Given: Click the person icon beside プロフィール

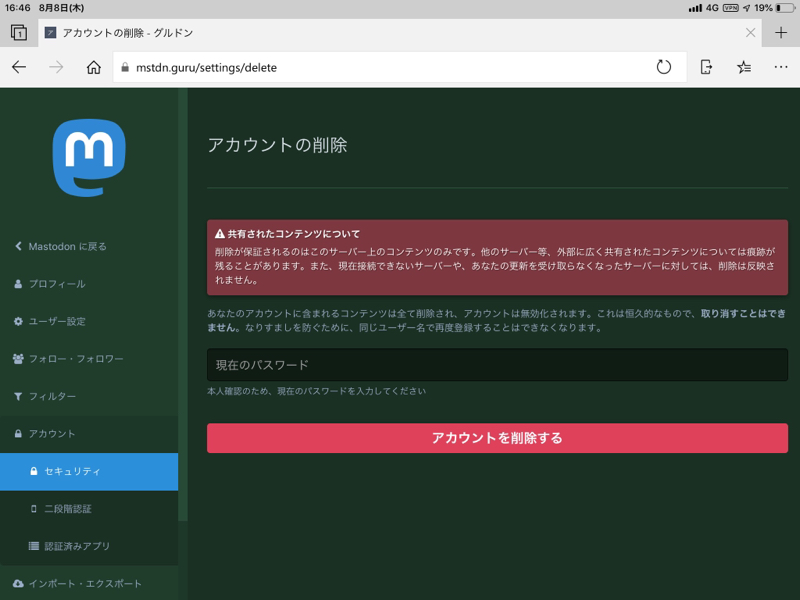Looking at the screenshot, I should pos(18,284).
